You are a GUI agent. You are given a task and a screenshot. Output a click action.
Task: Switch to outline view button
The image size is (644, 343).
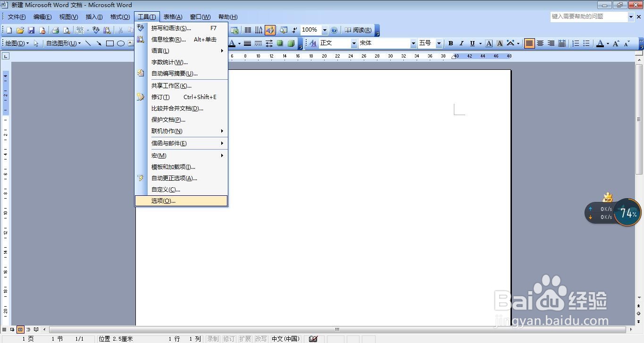click(28, 329)
